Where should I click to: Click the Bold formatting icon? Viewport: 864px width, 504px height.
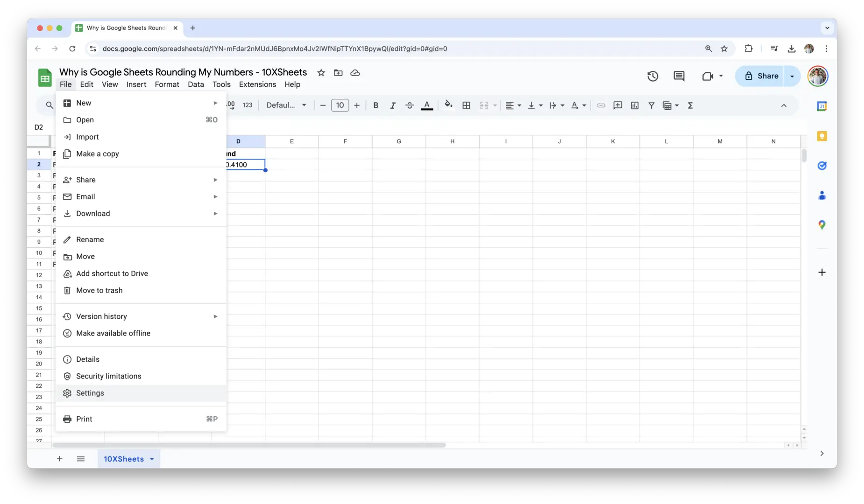[x=375, y=105]
